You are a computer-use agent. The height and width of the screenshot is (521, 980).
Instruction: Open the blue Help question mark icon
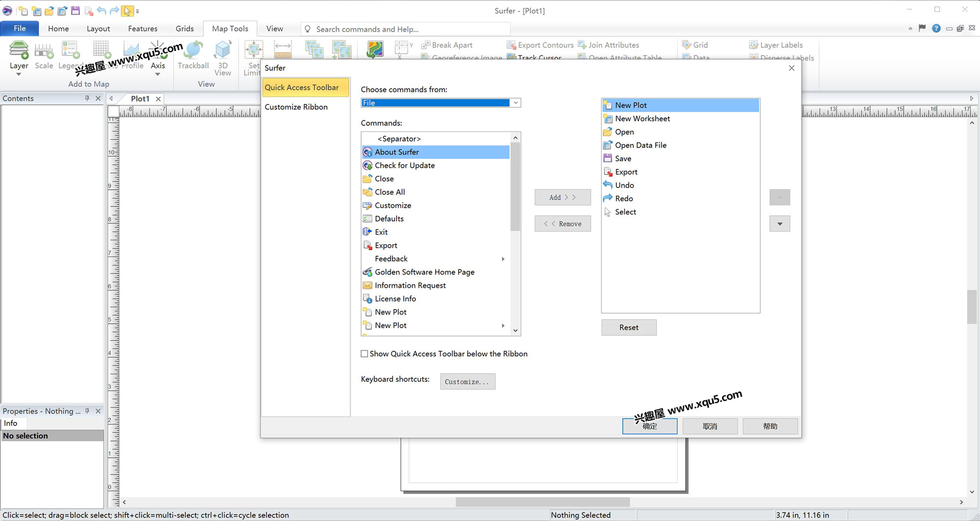click(x=936, y=28)
